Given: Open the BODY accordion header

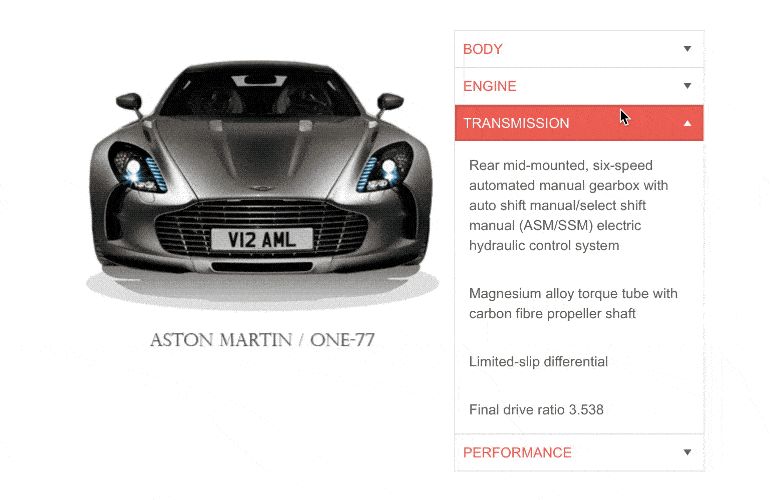Looking at the screenshot, I should click(579, 49).
